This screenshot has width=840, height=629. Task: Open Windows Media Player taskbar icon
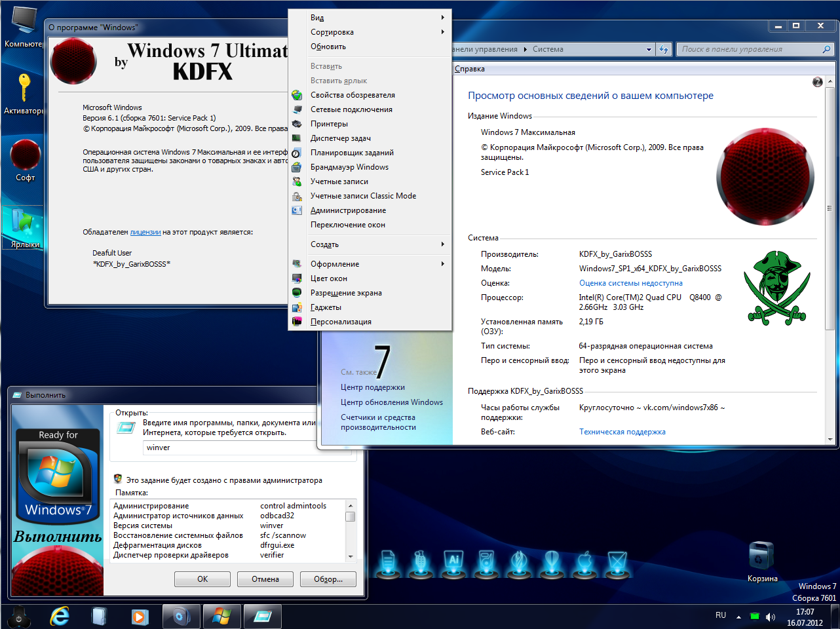[x=140, y=616]
